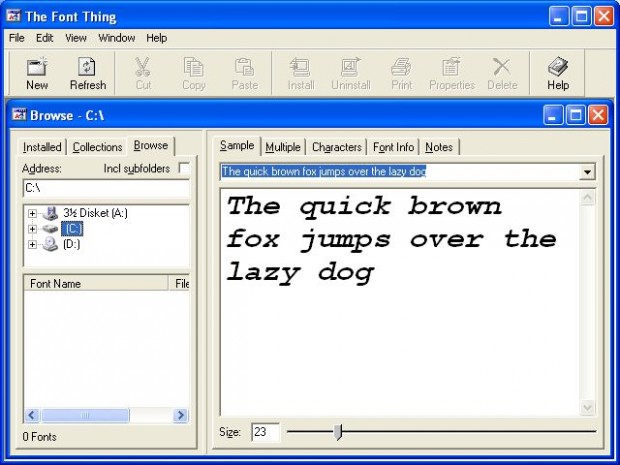The height and width of the screenshot is (465, 620).
Task: Select the (D:) CD drive icon
Action: (51, 244)
